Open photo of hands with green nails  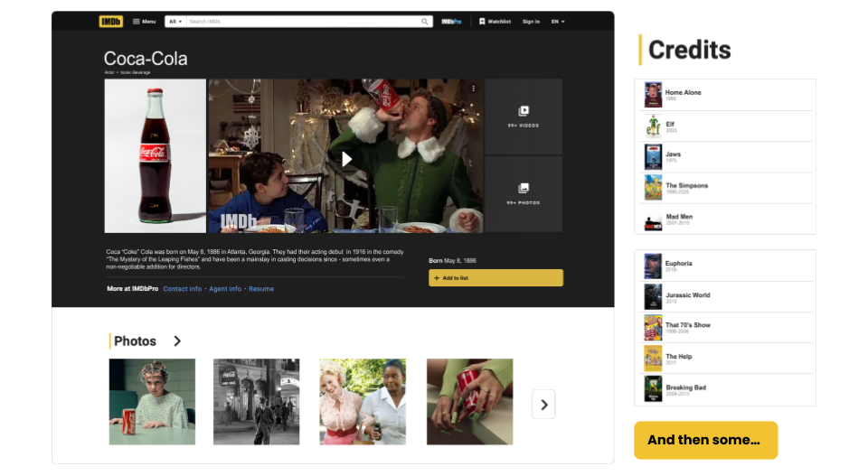pos(469,402)
